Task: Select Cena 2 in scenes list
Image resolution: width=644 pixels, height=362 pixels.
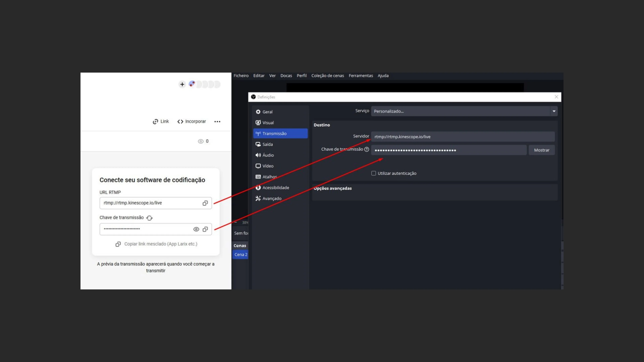Action: click(240, 254)
